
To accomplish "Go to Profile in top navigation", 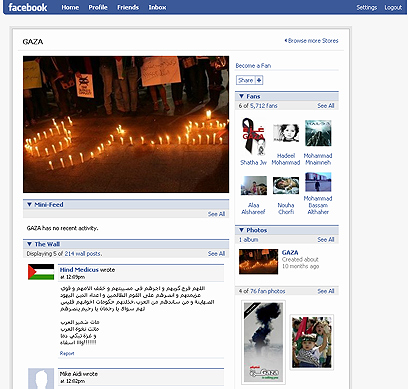I will tap(98, 7).
